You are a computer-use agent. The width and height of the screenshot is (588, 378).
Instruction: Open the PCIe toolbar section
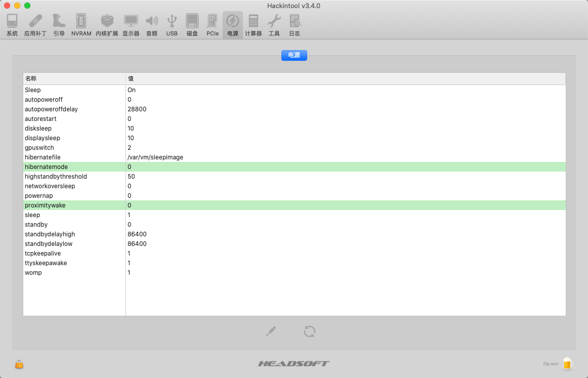212,25
